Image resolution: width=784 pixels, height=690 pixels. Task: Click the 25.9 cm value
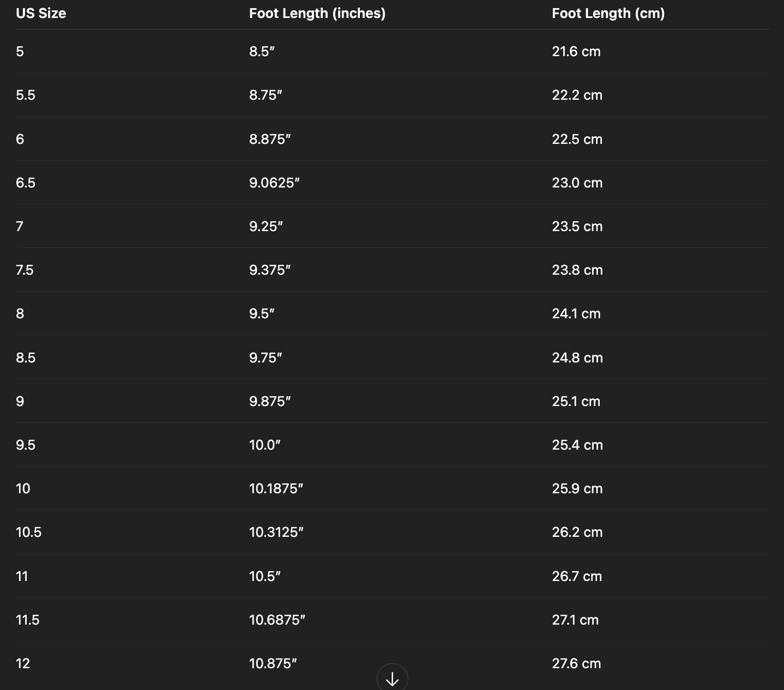point(577,488)
